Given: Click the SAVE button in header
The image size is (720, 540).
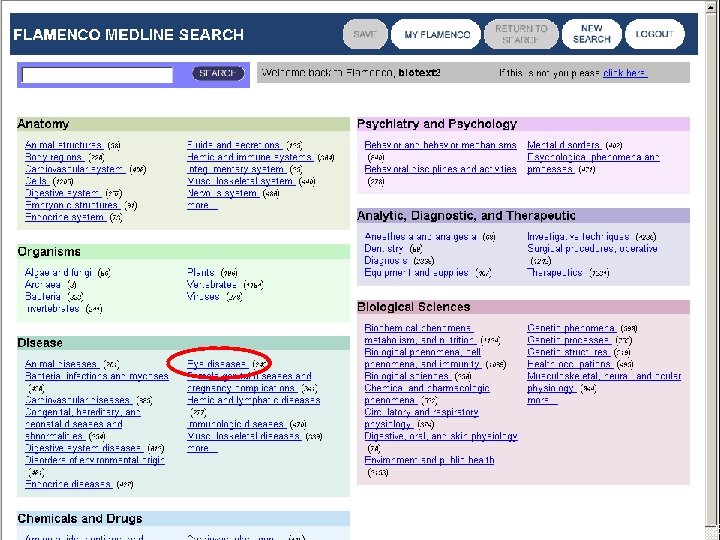Looking at the screenshot, I should (x=365, y=34).
